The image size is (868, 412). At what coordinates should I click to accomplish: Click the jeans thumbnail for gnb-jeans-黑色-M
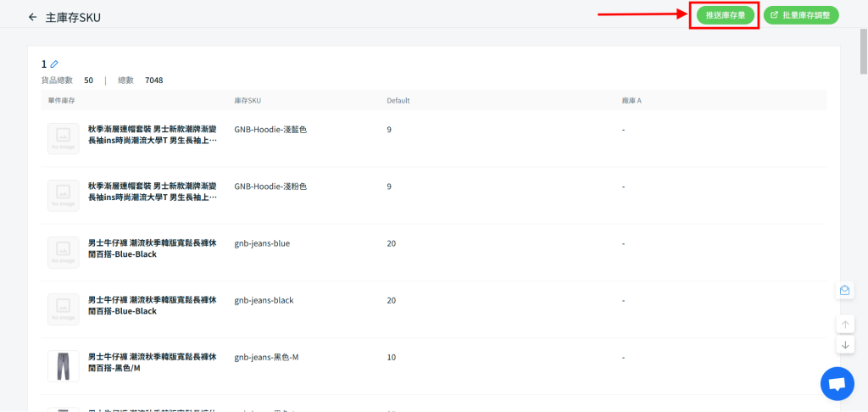pos(63,366)
